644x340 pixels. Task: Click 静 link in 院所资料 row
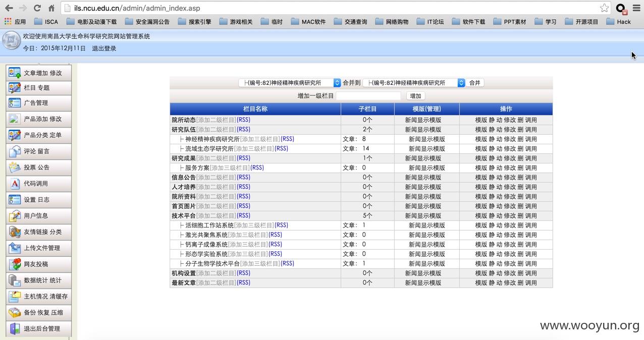492,197
